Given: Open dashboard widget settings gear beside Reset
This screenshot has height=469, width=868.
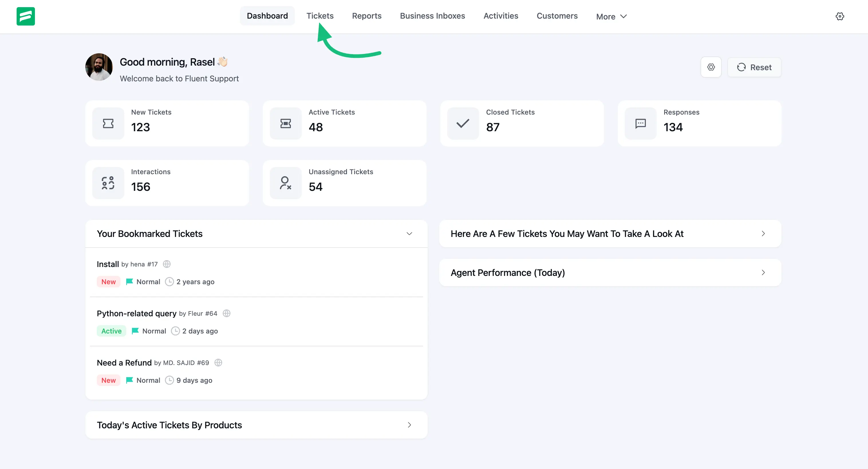Looking at the screenshot, I should point(711,67).
